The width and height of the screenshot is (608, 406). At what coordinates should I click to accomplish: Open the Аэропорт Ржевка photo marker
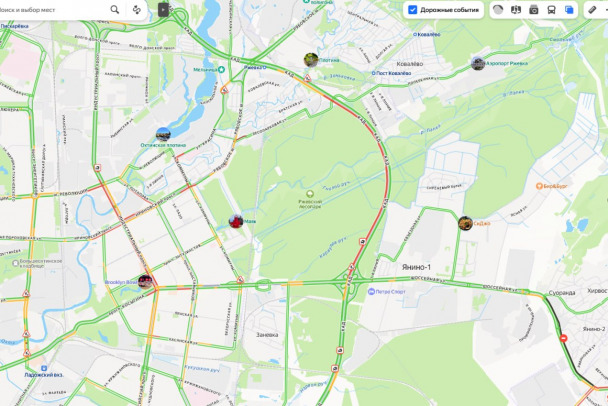tap(478, 63)
